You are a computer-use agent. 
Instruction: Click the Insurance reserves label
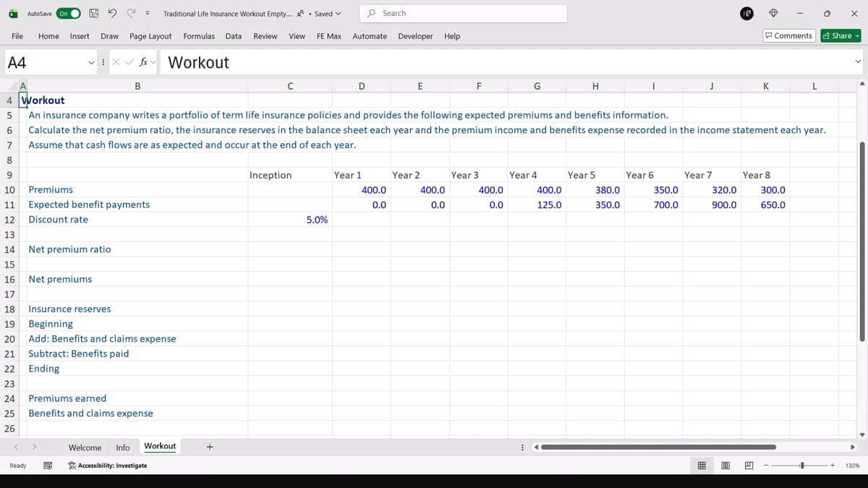point(69,309)
